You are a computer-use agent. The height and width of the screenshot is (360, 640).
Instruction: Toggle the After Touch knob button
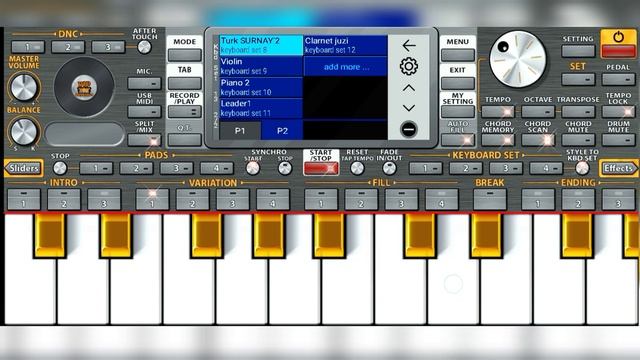[144, 47]
